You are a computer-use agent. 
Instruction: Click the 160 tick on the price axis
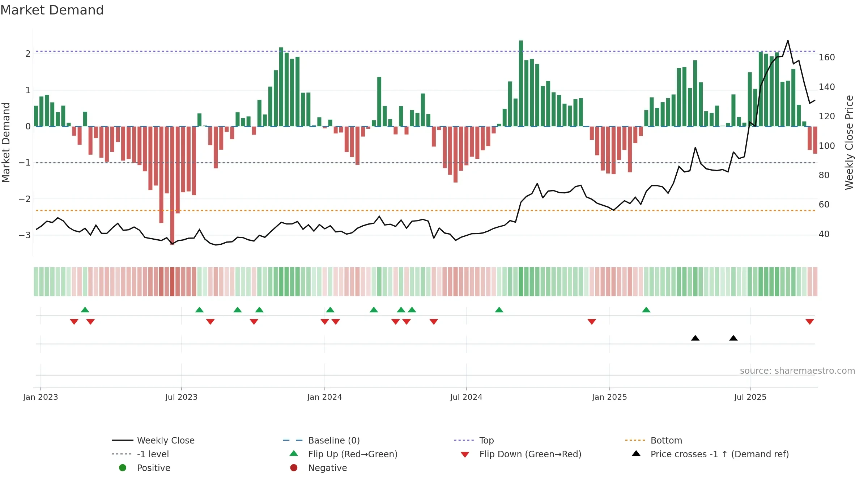click(x=827, y=57)
